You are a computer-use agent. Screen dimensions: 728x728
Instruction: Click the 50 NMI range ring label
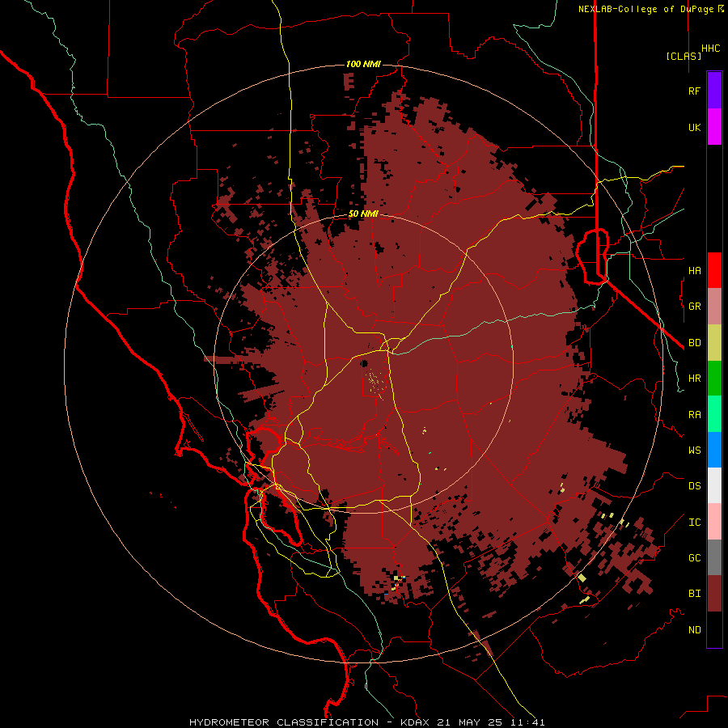[x=363, y=214]
